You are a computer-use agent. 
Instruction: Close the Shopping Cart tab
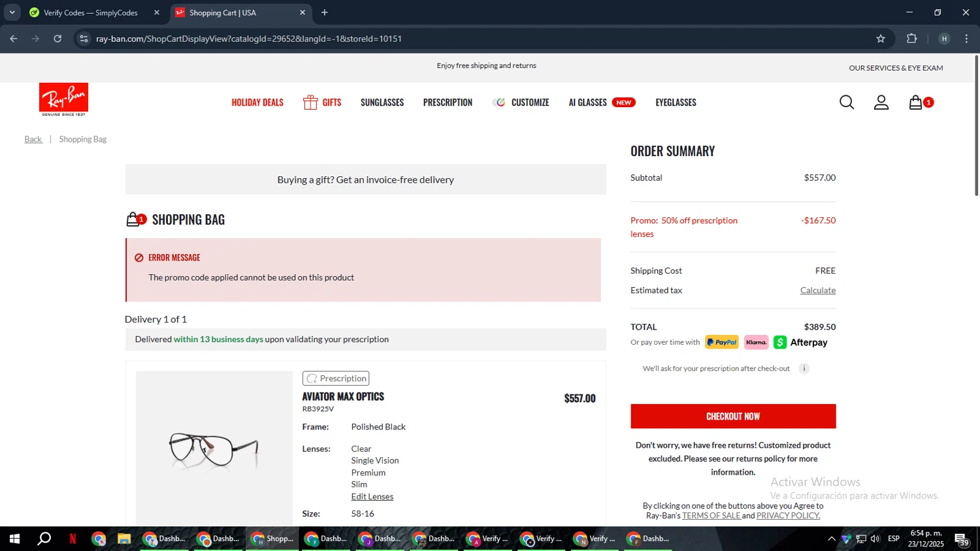tap(302, 12)
